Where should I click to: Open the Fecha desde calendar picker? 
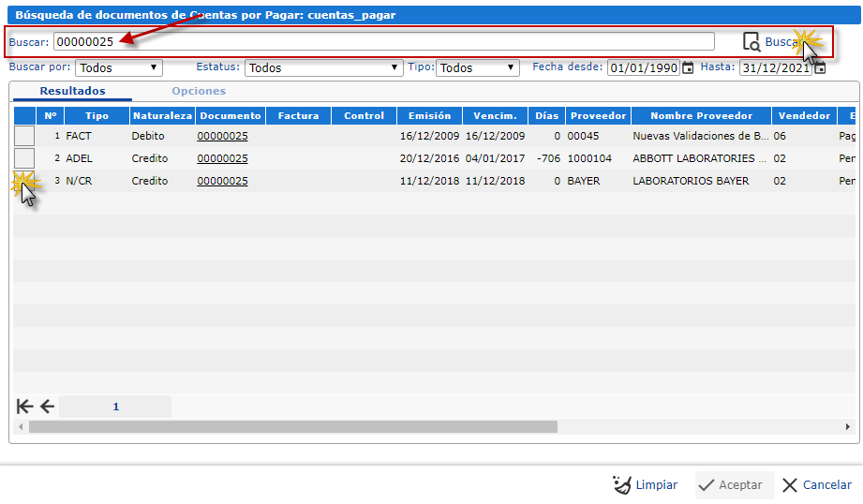[688, 67]
